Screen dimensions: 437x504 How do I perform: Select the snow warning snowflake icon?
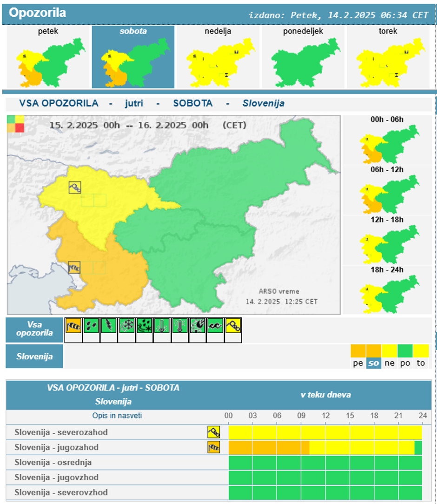point(126,326)
